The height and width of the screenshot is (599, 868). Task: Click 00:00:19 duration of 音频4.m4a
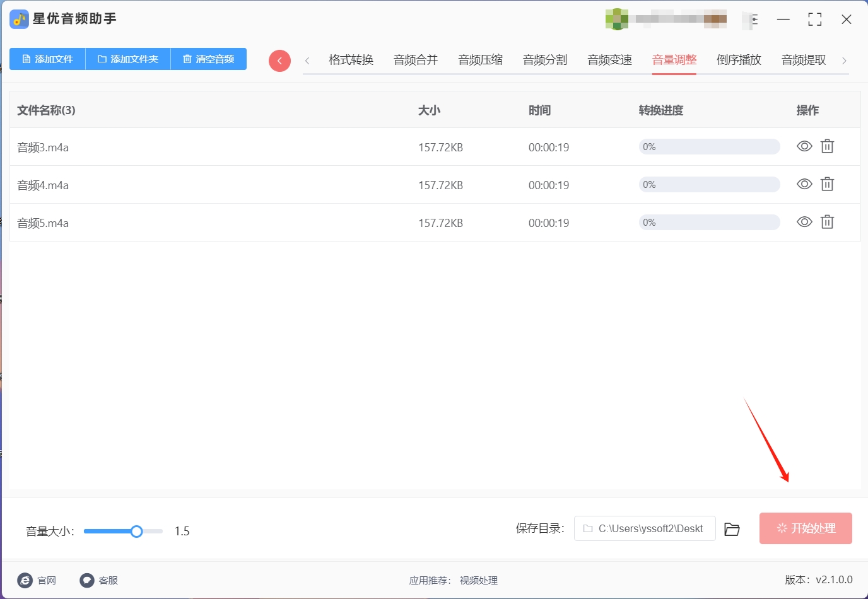pos(549,185)
